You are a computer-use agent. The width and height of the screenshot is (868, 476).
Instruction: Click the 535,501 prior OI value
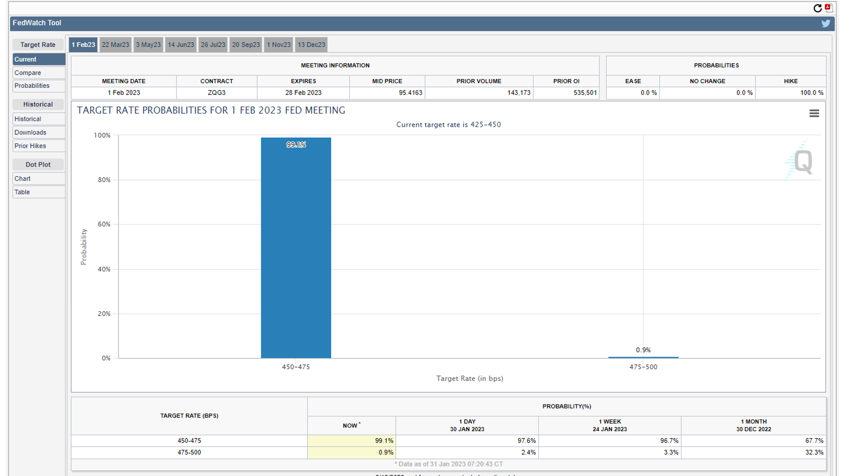585,93
